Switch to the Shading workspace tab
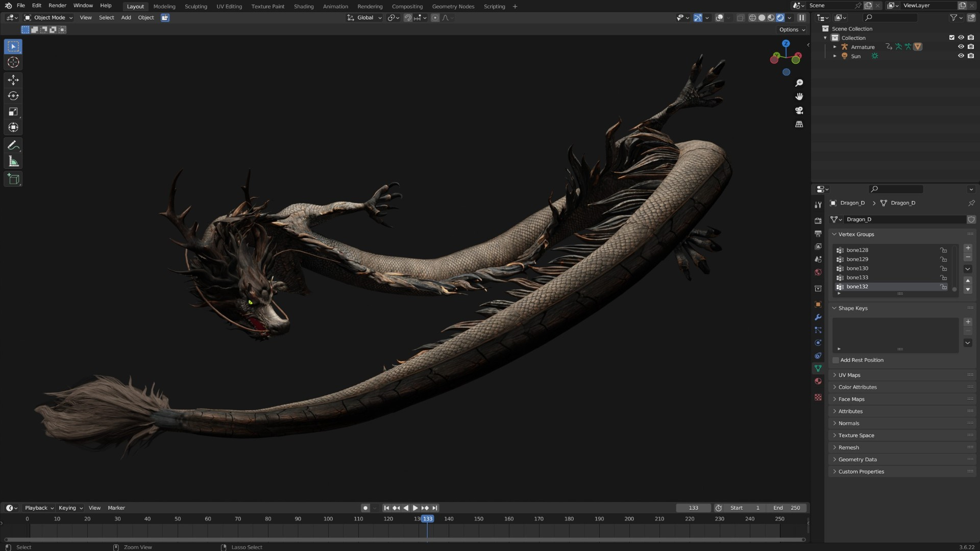This screenshot has width=980, height=551. [x=304, y=7]
